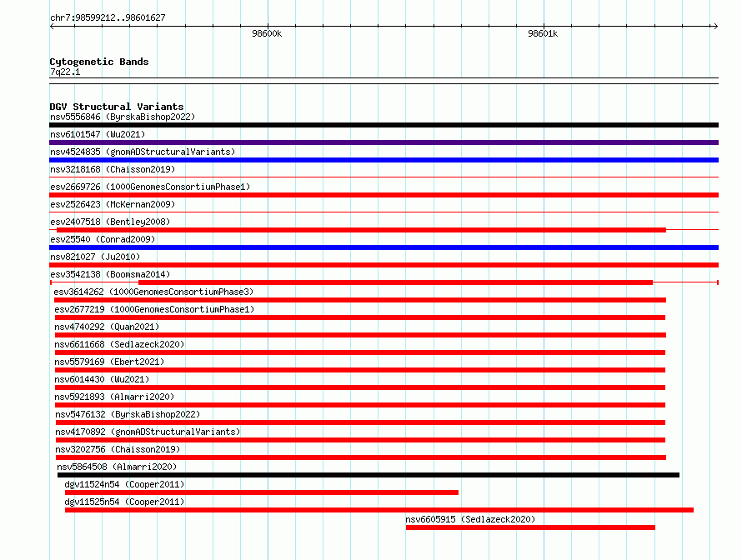Click the red esv2669726 variant bar
This screenshot has height=560, width=742.
click(x=384, y=195)
